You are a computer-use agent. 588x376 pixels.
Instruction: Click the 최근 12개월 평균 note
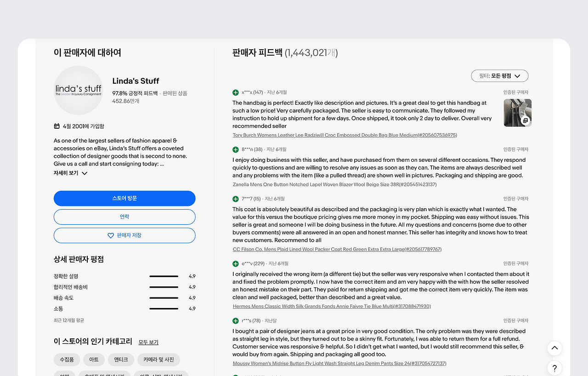[69, 320]
